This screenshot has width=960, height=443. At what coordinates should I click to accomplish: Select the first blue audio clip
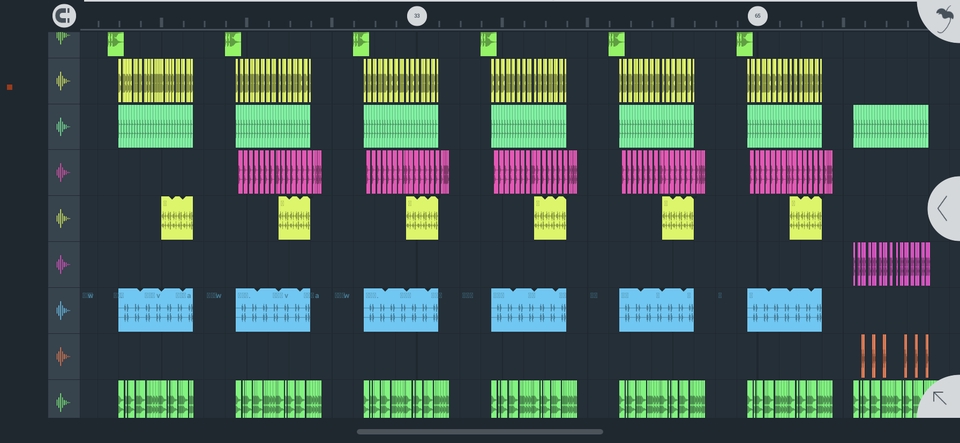pos(156,310)
